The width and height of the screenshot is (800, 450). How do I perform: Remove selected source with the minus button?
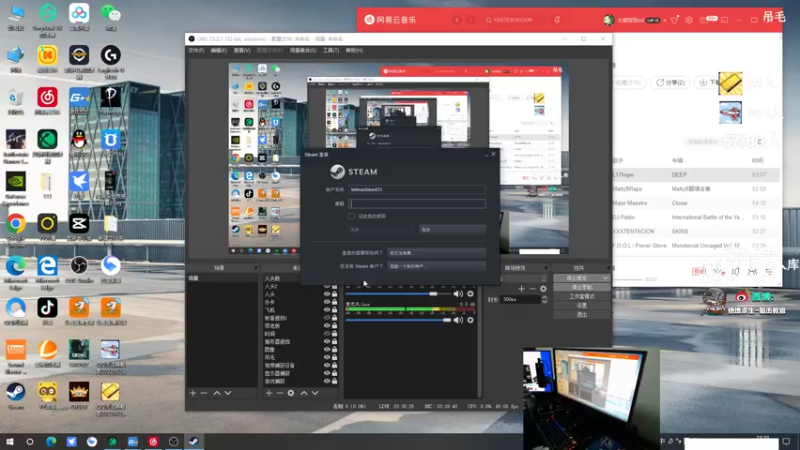[280, 393]
